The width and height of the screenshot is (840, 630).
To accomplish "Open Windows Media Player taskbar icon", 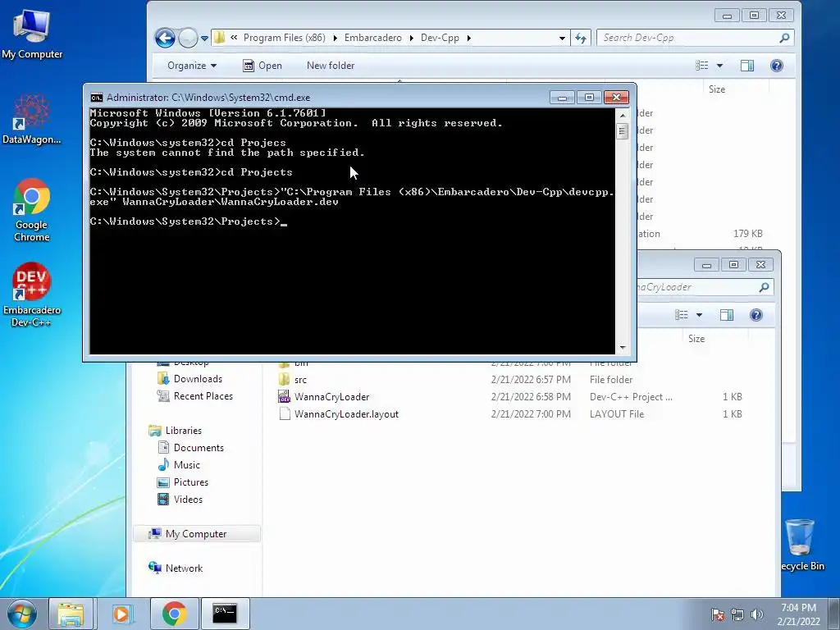I will click(121, 614).
